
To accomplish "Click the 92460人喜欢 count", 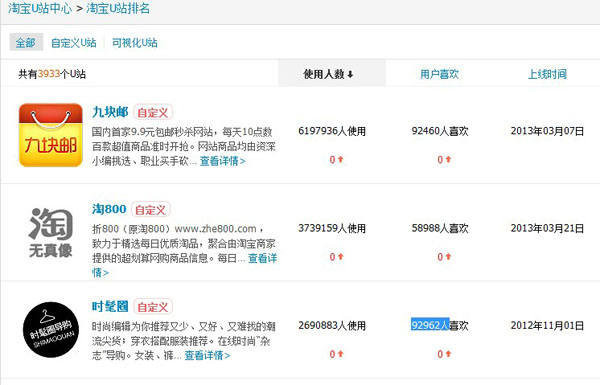I will coord(440,131).
